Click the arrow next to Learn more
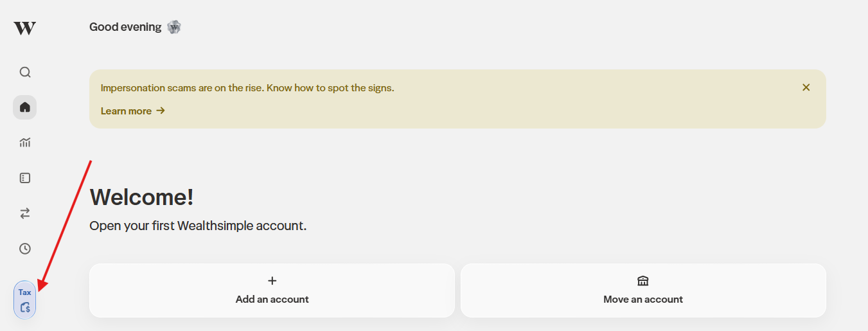Viewport: 868px width, 331px height. pos(161,111)
